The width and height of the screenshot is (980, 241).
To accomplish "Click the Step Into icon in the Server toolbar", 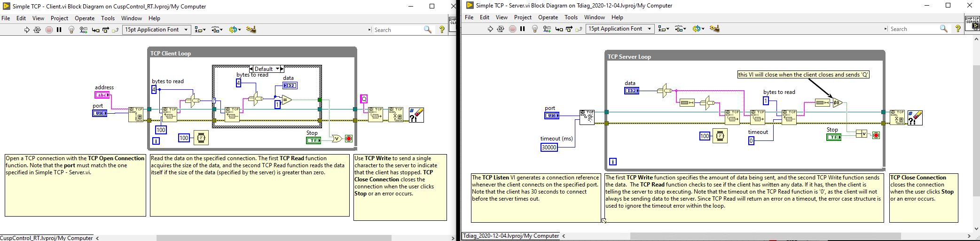I will click(559, 29).
